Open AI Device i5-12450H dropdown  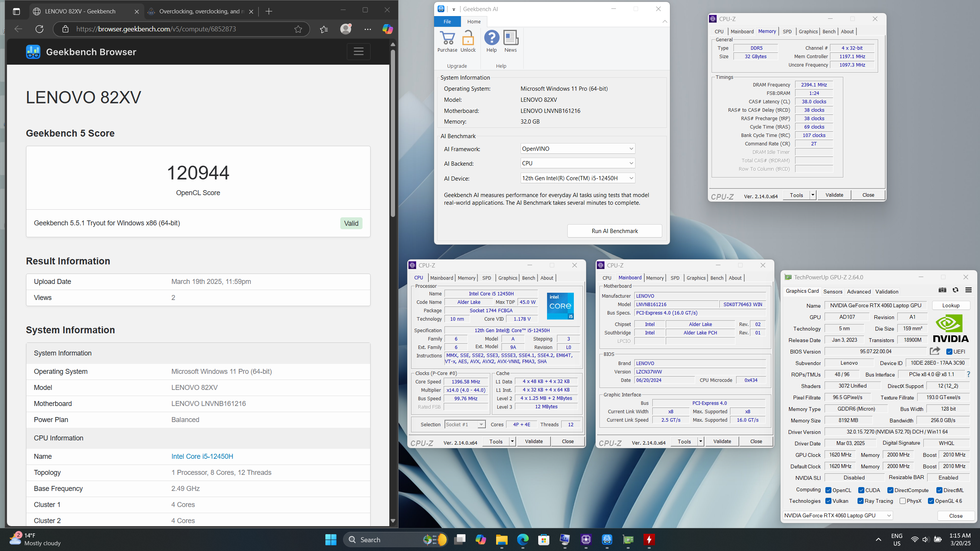click(578, 178)
